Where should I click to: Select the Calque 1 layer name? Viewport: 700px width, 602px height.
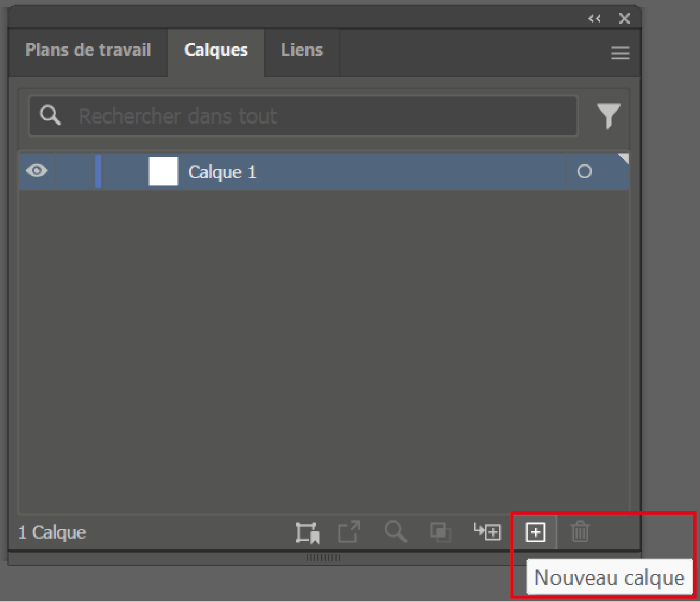[x=222, y=172]
